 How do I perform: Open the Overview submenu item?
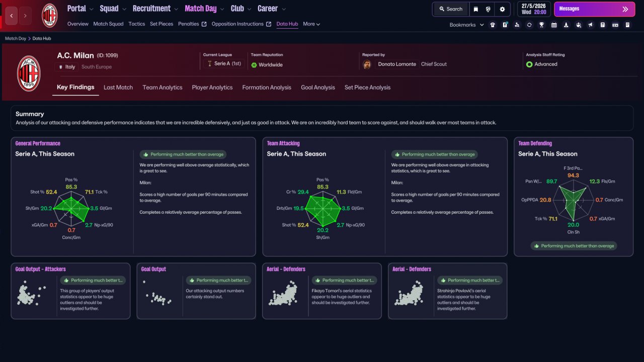(78, 24)
